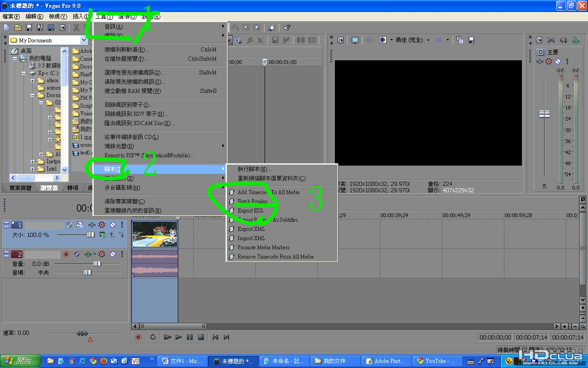Arm audio track 2 for record

(66, 254)
